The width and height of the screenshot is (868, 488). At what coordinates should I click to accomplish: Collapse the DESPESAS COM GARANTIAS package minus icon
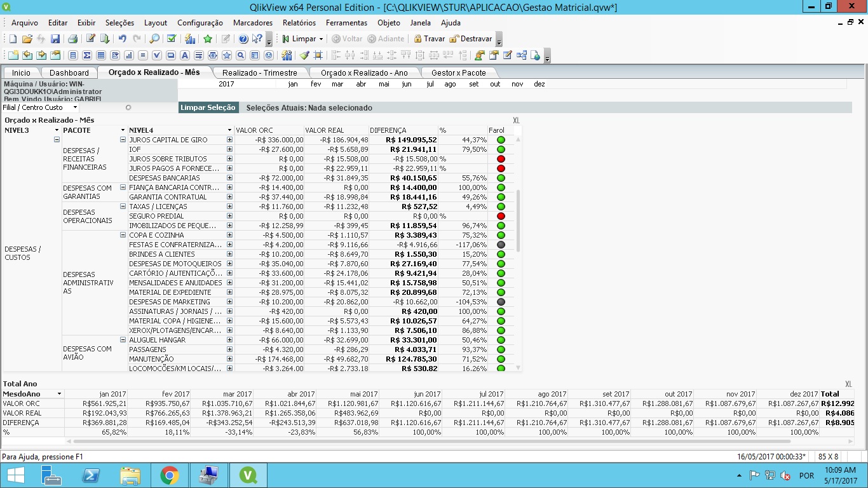tap(123, 187)
